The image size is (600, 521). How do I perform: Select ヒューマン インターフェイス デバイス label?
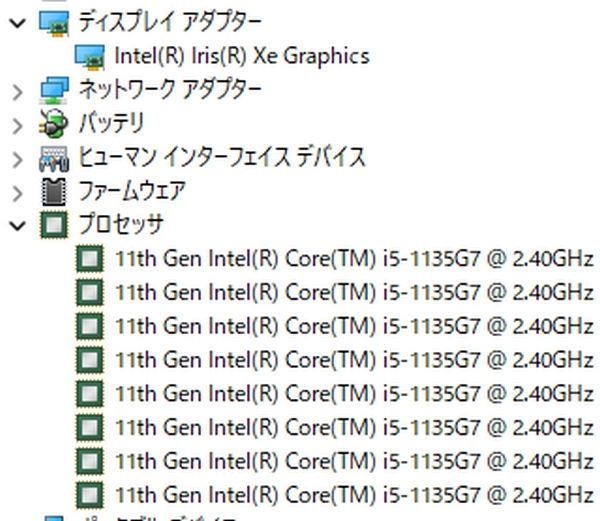point(222,157)
